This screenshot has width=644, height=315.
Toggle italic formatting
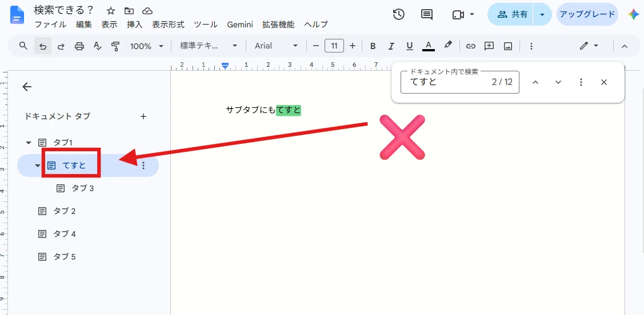(391, 46)
